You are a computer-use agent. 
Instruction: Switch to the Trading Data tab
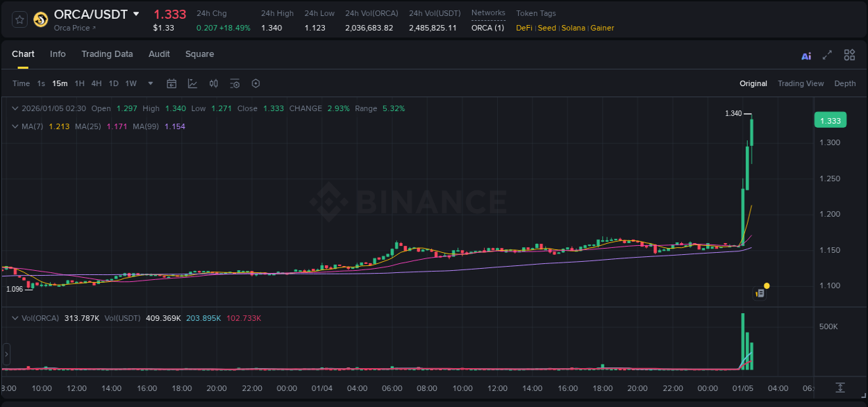[107, 54]
